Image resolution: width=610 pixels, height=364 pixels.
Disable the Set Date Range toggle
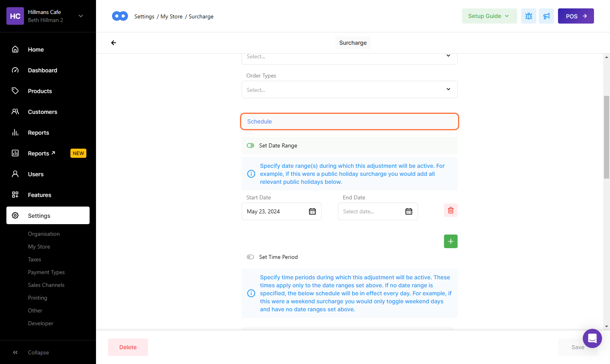[x=250, y=145]
